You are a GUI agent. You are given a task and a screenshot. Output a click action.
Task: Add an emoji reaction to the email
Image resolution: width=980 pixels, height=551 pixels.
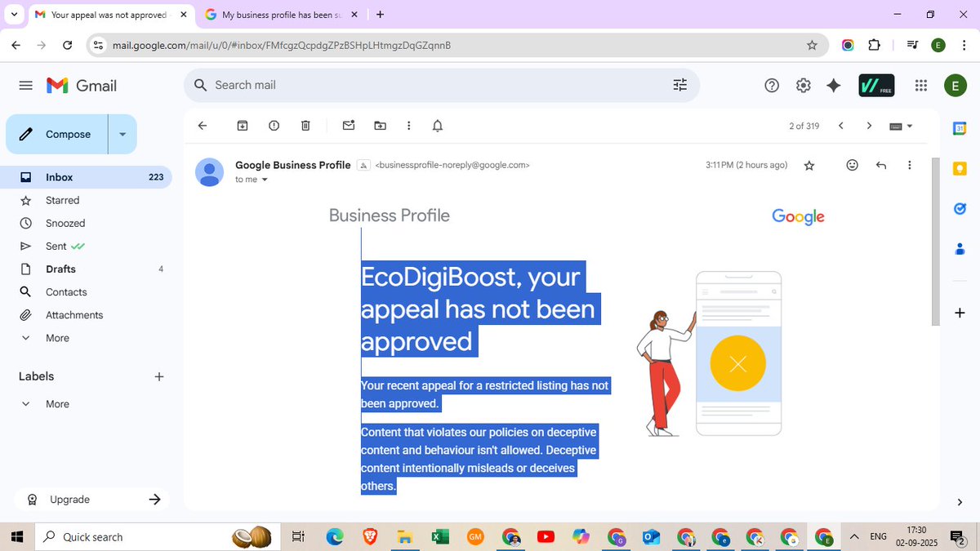[x=852, y=165]
